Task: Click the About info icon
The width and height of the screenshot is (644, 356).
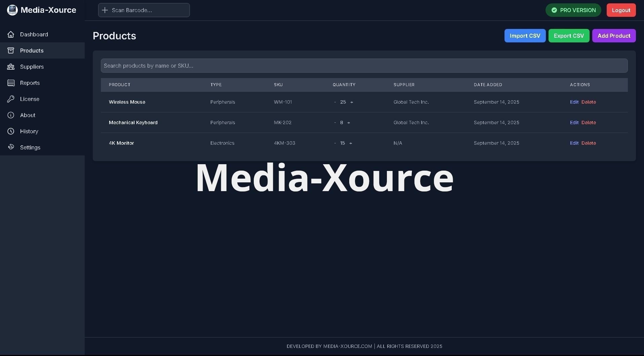Action: pos(11,115)
